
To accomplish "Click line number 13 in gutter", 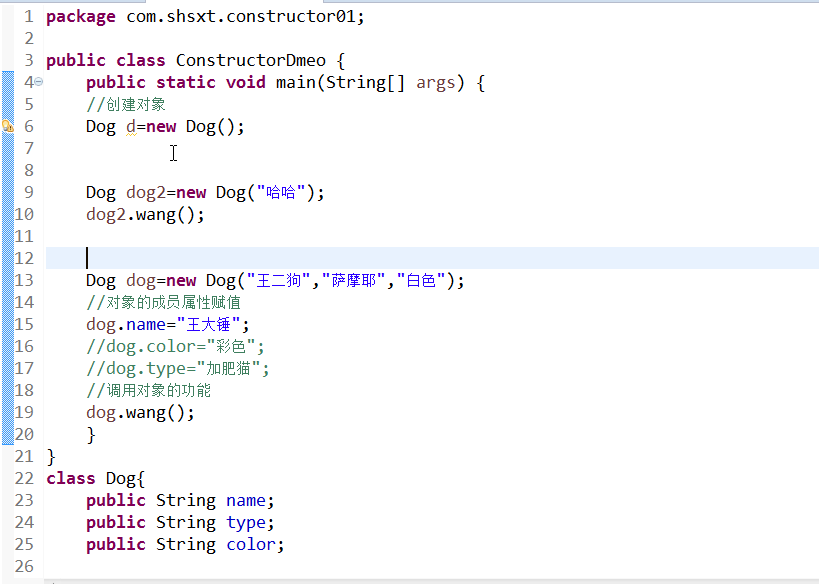I will point(24,281).
